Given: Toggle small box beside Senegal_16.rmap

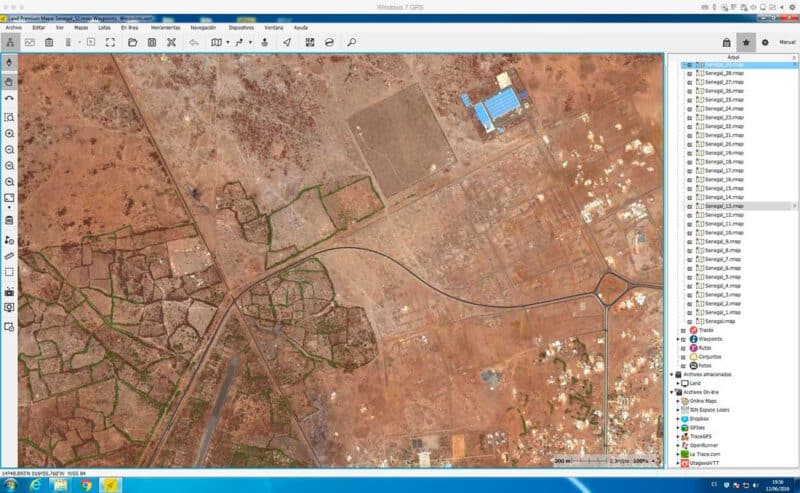Looking at the screenshot, I should tap(690, 180).
